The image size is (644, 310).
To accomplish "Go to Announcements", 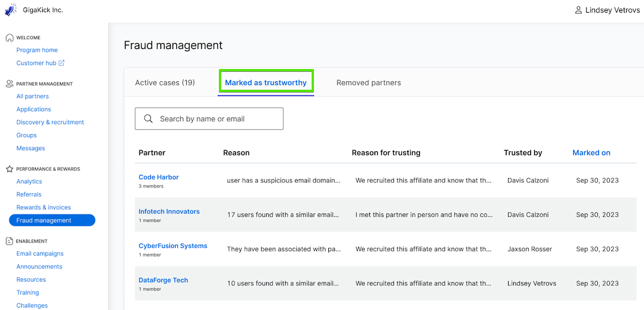I will (39, 266).
